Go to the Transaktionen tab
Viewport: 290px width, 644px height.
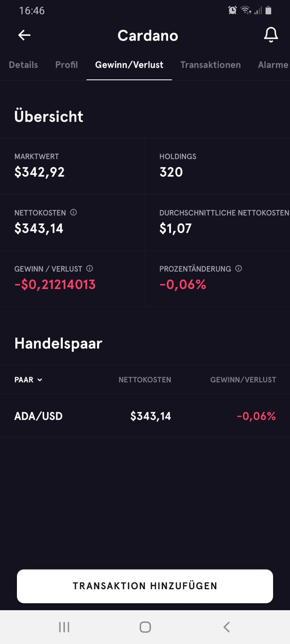(210, 65)
